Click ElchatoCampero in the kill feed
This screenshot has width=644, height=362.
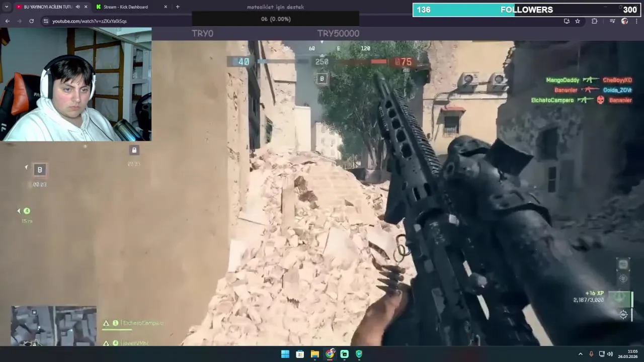click(x=552, y=100)
